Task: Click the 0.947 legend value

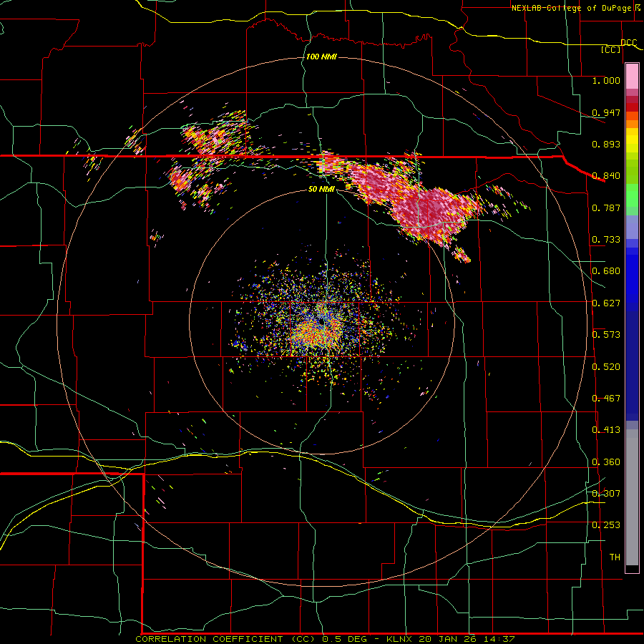Action: click(x=606, y=112)
